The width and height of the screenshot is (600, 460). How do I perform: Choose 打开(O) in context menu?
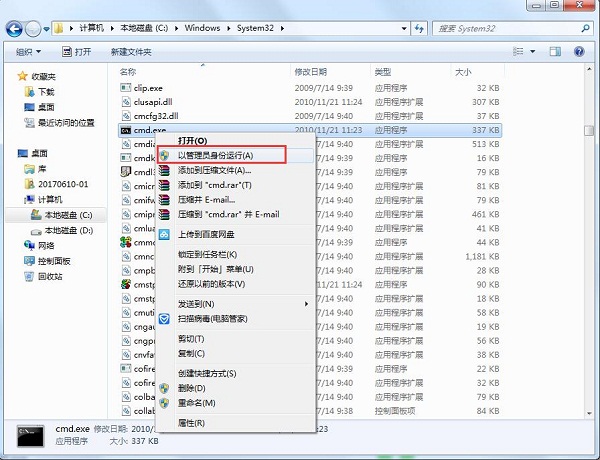[x=235, y=141]
